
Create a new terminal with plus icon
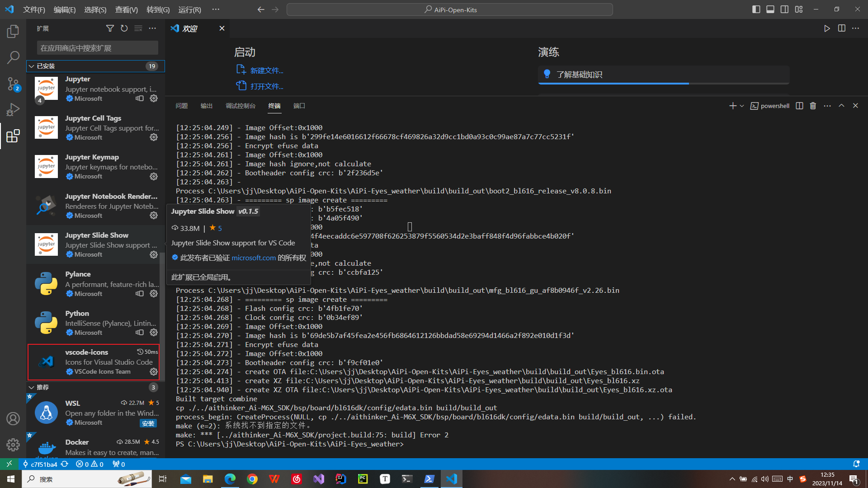click(x=732, y=106)
